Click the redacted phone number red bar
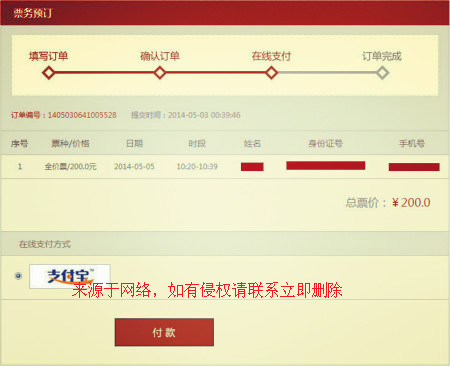The width and height of the screenshot is (450, 366). (x=414, y=167)
